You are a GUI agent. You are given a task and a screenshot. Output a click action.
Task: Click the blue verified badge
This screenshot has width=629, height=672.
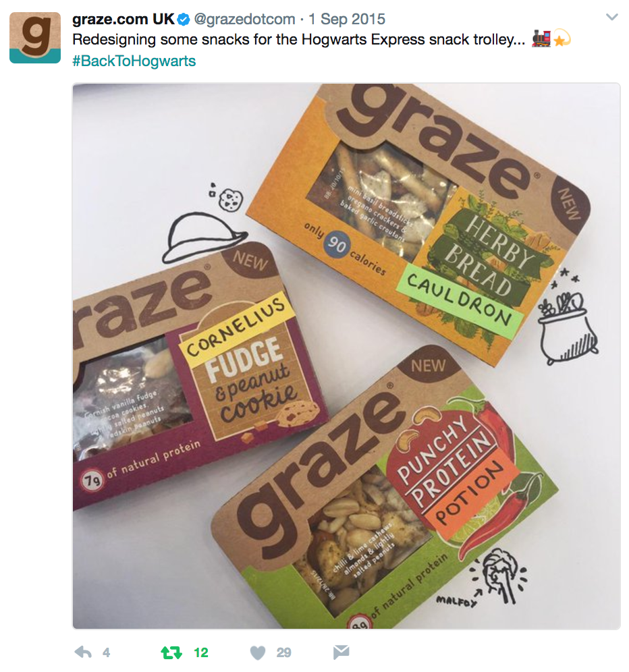point(184,20)
